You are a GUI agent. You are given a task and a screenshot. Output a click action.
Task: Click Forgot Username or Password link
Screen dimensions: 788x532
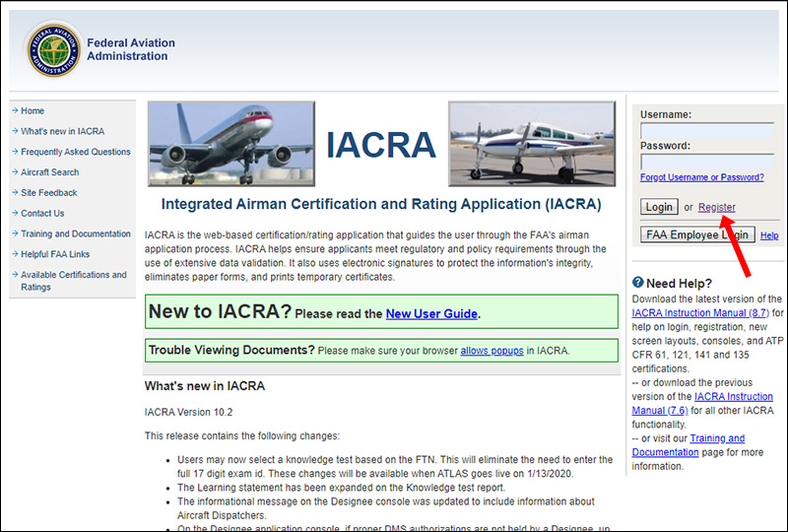coord(702,177)
